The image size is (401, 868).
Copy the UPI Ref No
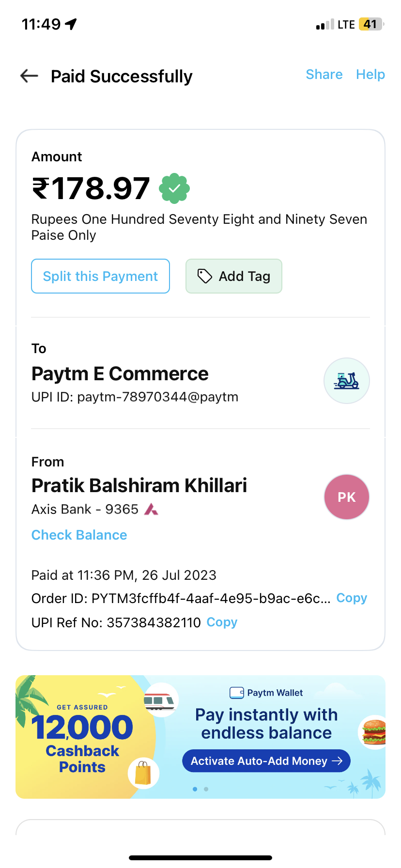(x=222, y=622)
